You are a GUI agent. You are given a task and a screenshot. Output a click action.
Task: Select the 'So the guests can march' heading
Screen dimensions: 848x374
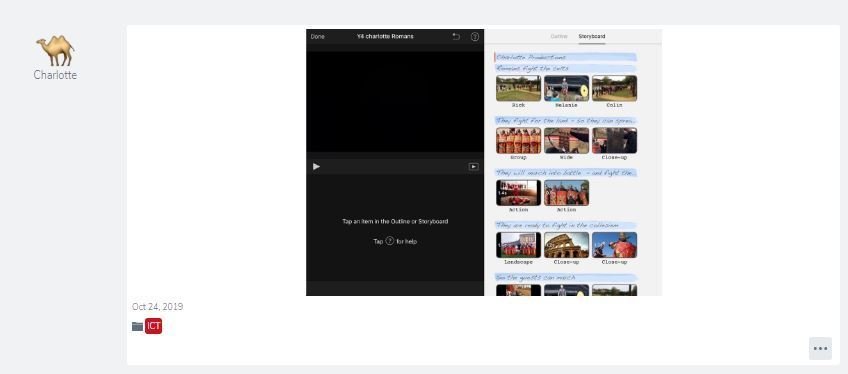pos(566,278)
